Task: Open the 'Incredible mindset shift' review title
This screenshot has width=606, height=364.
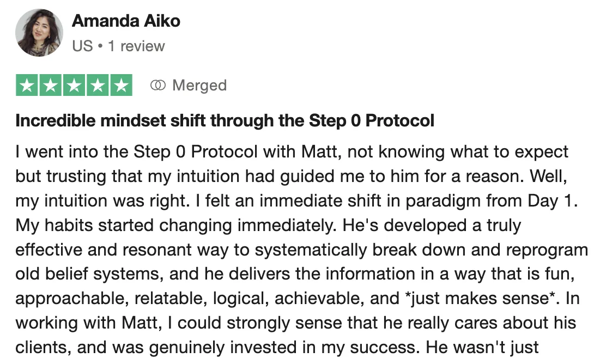Action: [225, 120]
